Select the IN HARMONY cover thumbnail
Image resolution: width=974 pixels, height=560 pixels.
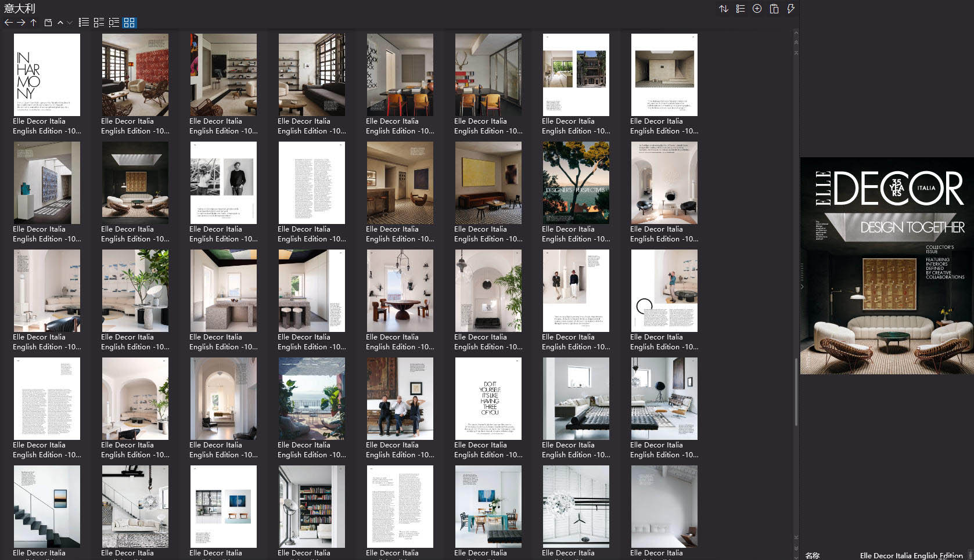click(x=46, y=74)
